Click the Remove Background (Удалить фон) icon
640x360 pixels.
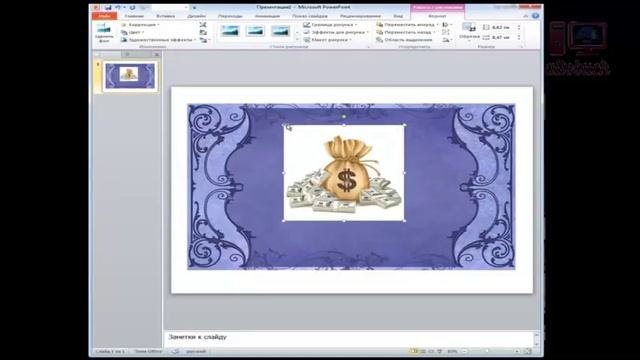(x=104, y=33)
